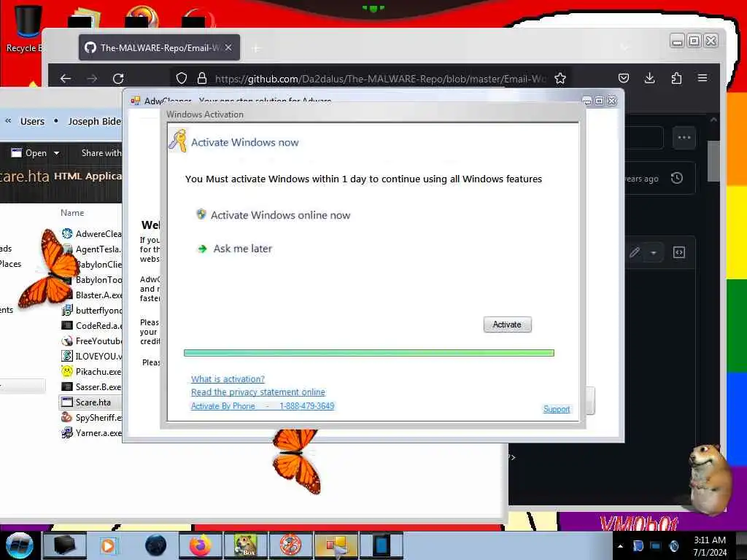
Task: Click the tracking protection shield in address bar
Action: click(182, 78)
